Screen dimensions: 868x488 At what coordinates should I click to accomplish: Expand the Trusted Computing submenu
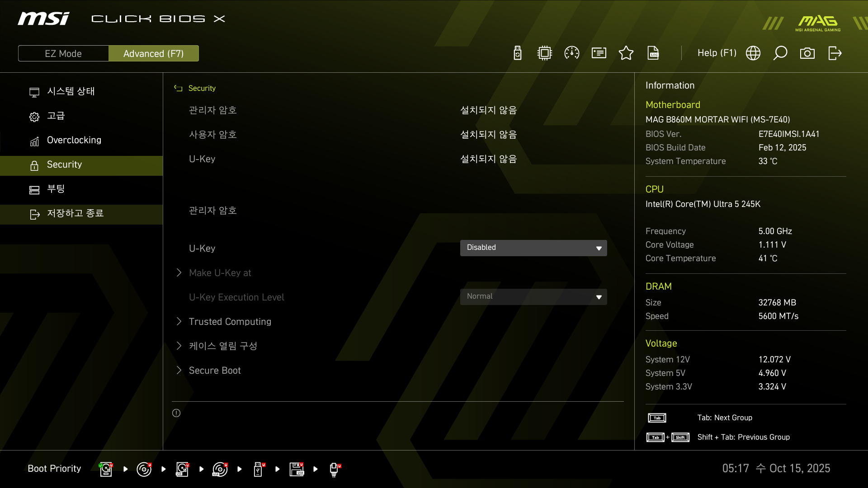pos(230,322)
